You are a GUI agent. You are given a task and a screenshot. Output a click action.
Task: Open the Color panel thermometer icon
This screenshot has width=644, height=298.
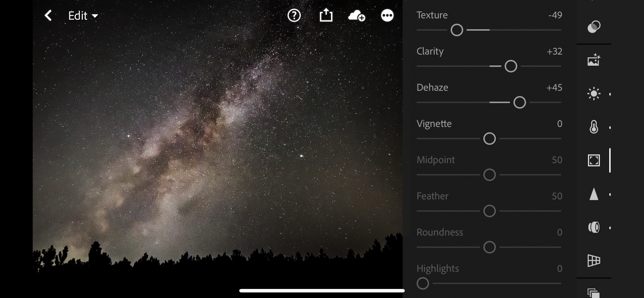click(x=594, y=127)
